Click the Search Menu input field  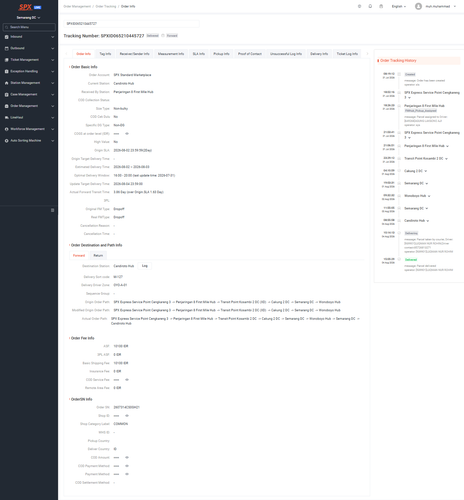point(29,27)
